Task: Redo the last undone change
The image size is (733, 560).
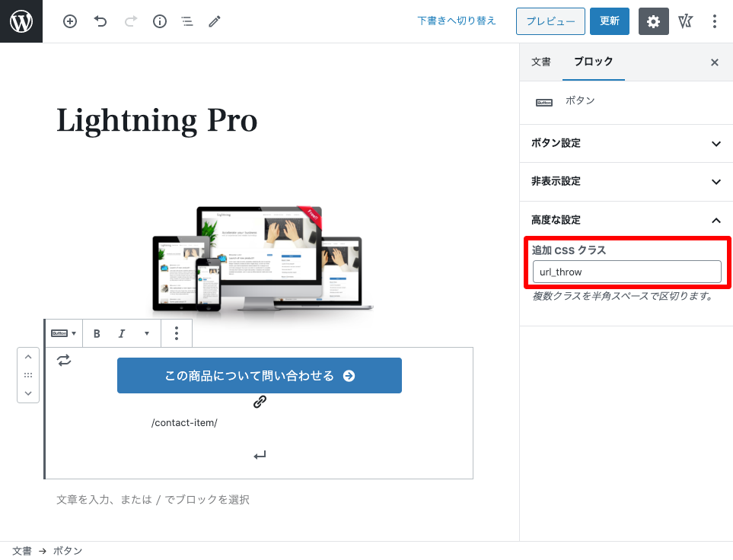Action: 131,21
